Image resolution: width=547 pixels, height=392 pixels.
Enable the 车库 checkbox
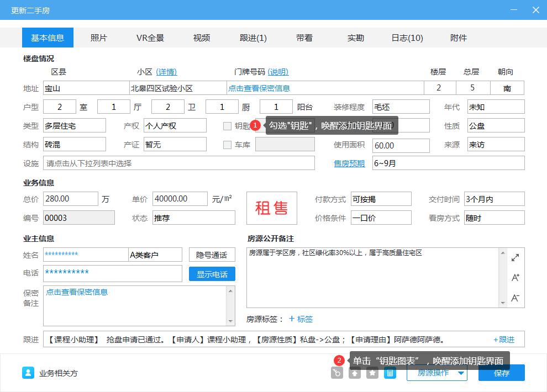(227, 144)
